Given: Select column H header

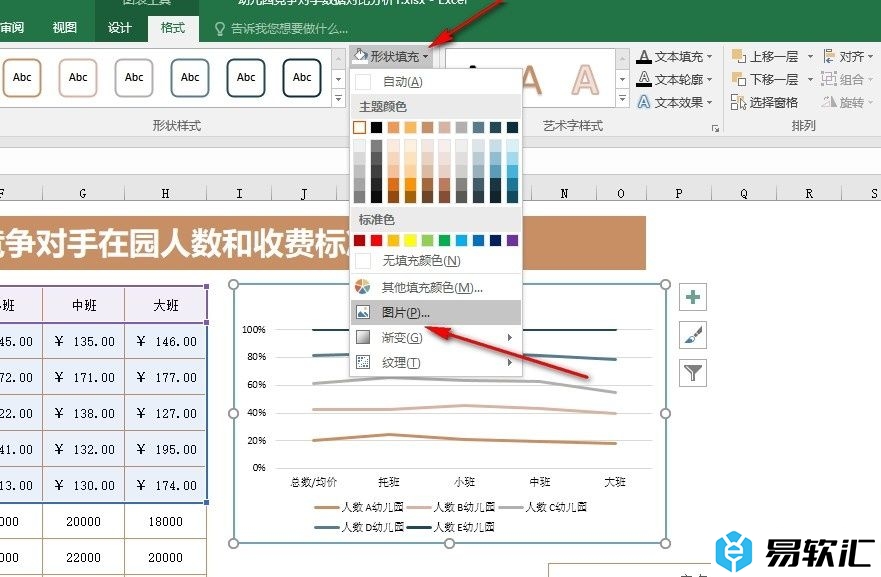Looking at the screenshot, I should [165, 193].
